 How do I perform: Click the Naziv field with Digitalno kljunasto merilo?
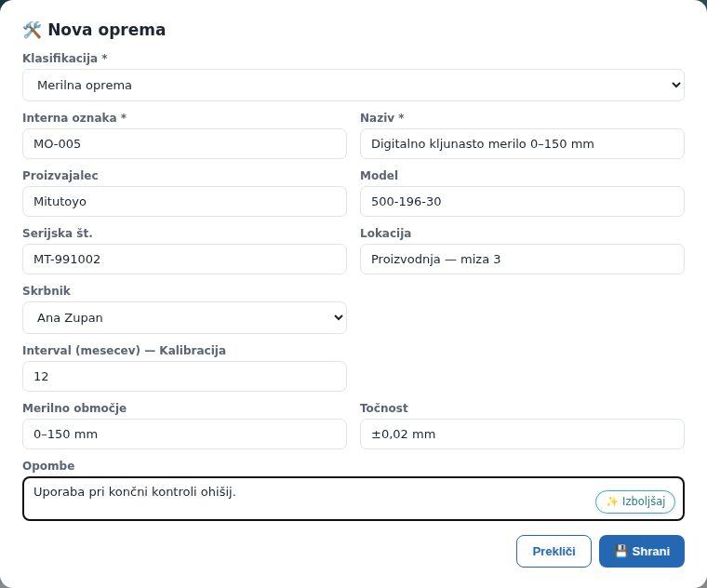522,144
